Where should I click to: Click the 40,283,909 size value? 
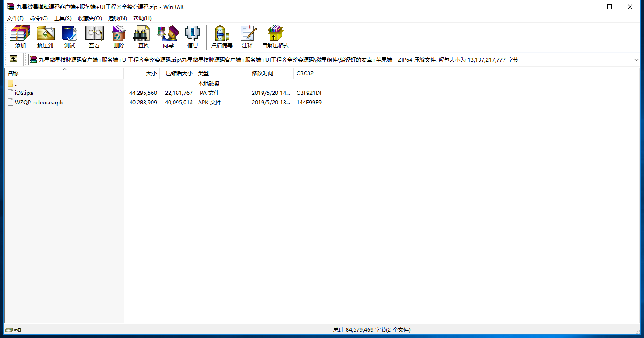click(143, 103)
